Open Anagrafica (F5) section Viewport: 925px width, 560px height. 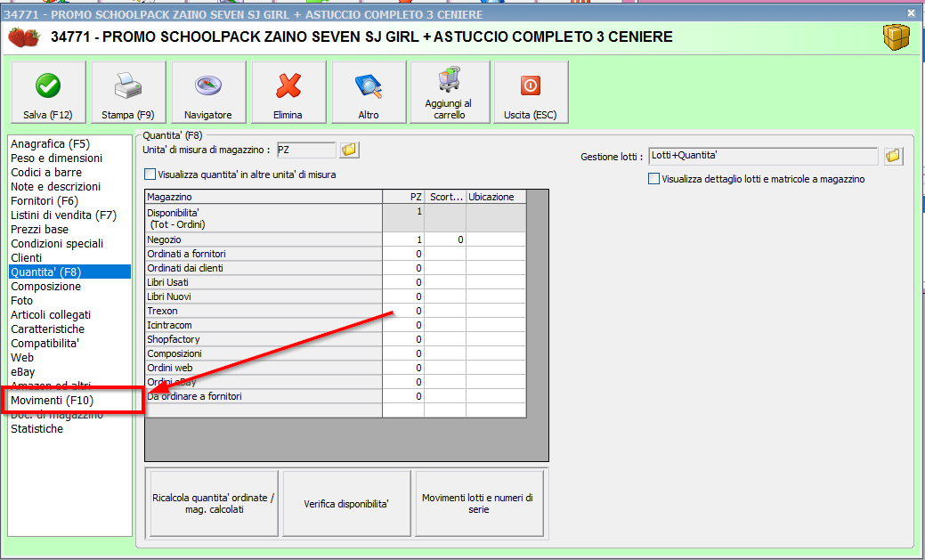50,144
